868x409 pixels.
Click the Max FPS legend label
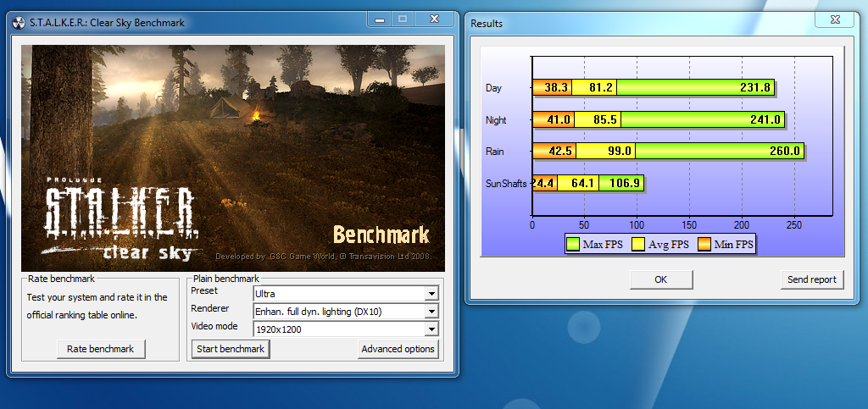pyautogui.click(x=603, y=244)
